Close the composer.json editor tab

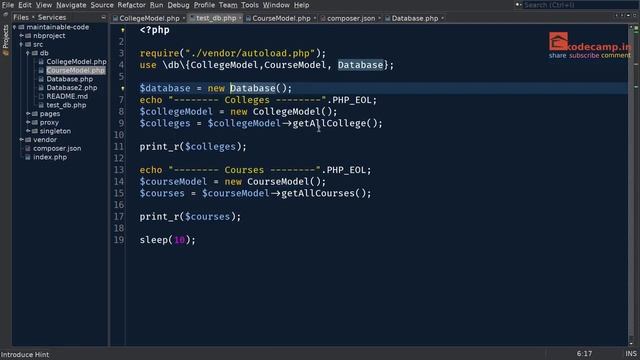pyautogui.click(x=379, y=18)
